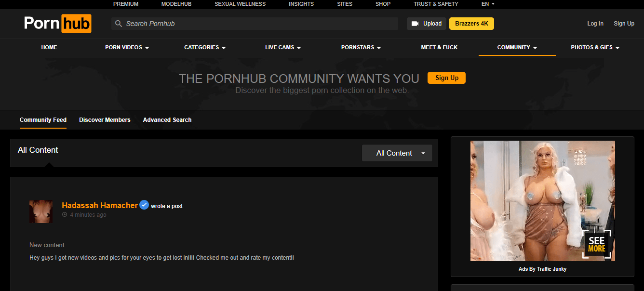Click the yellow Brazzers 4K button
This screenshot has width=644, height=291.
coord(471,24)
